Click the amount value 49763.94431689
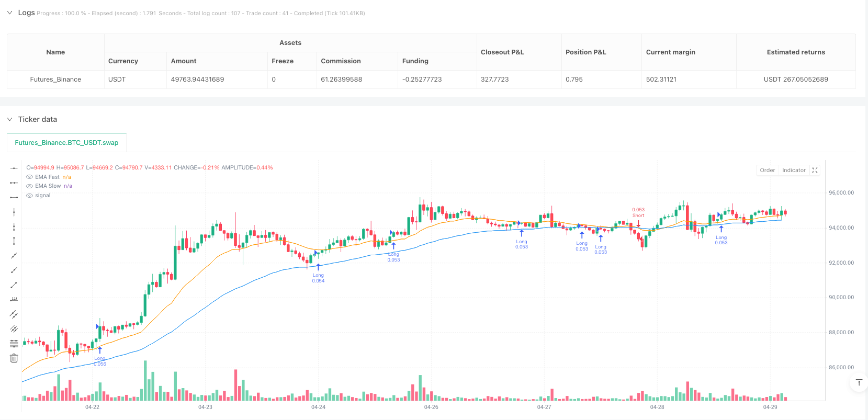 tap(197, 80)
